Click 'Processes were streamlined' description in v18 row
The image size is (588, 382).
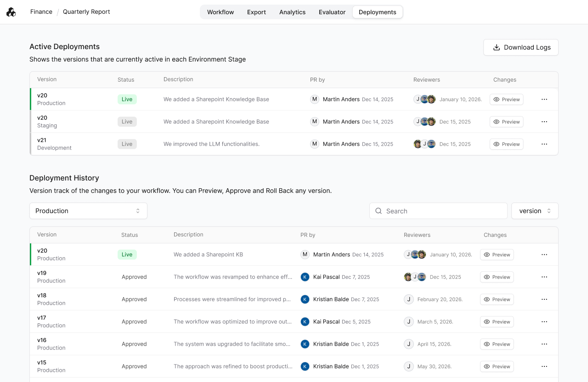pos(232,299)
